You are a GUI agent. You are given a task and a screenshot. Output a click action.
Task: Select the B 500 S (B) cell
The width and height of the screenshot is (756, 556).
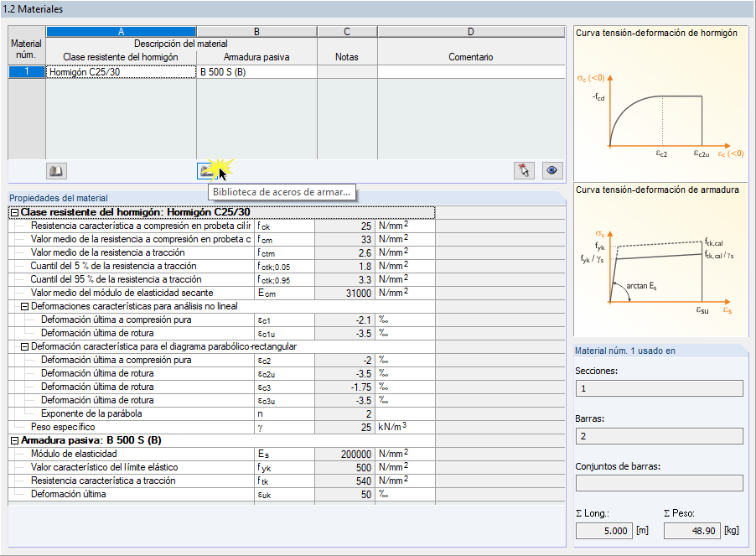point(257,72)
